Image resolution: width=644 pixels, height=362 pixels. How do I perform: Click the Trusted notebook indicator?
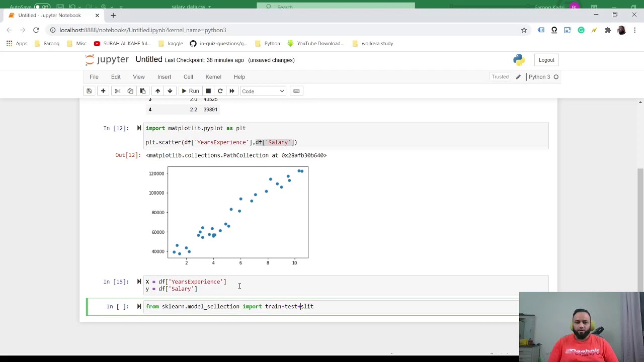point(500,76)
